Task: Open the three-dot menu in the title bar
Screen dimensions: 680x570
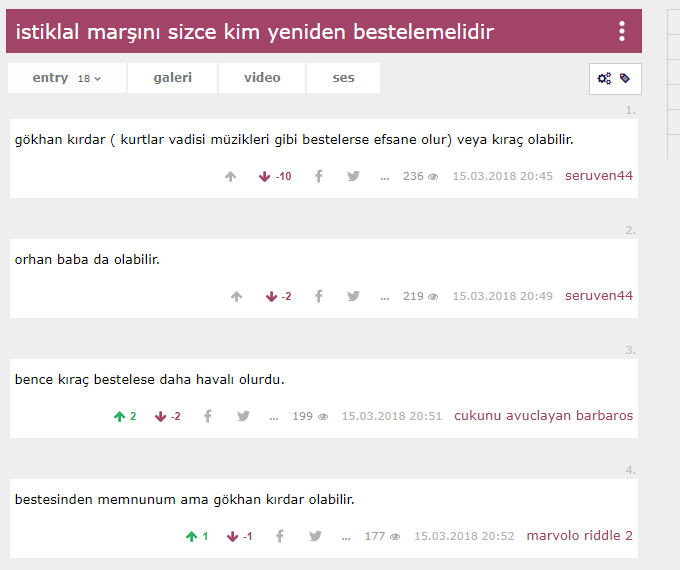Action: [622, 31]
